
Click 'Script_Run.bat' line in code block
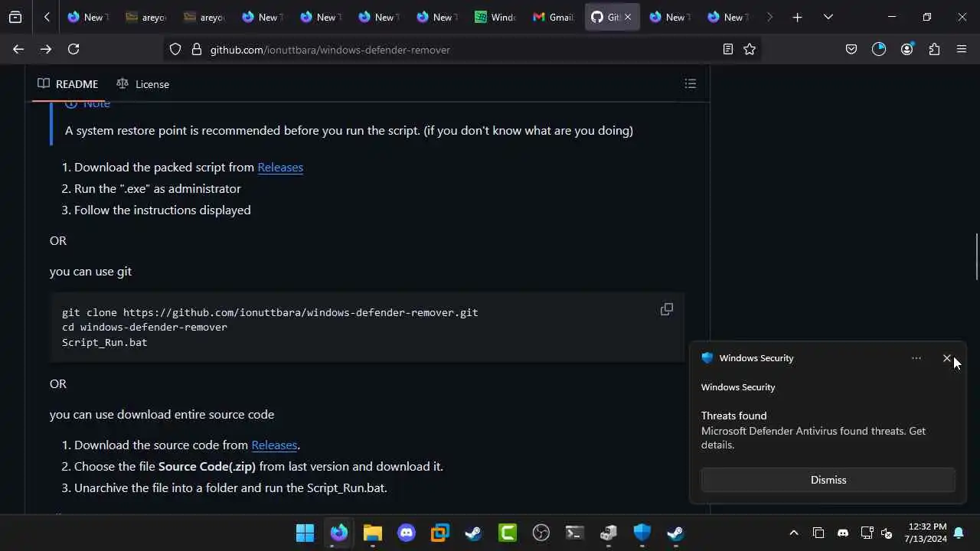coord(104,342)
